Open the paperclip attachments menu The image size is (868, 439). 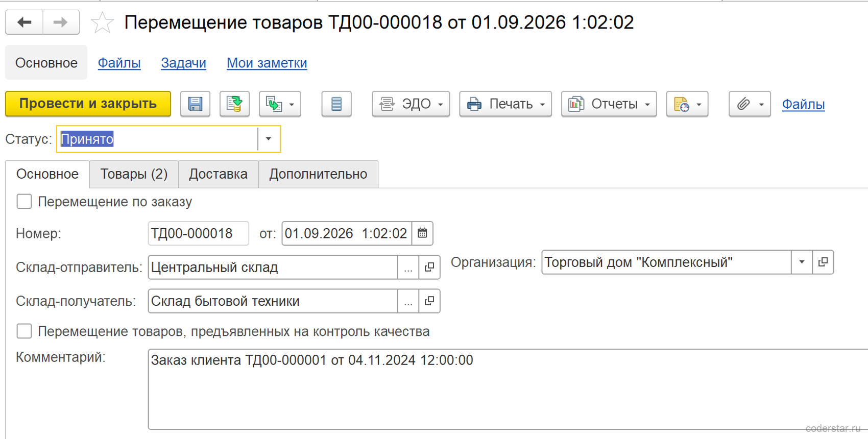coord(750,104)
